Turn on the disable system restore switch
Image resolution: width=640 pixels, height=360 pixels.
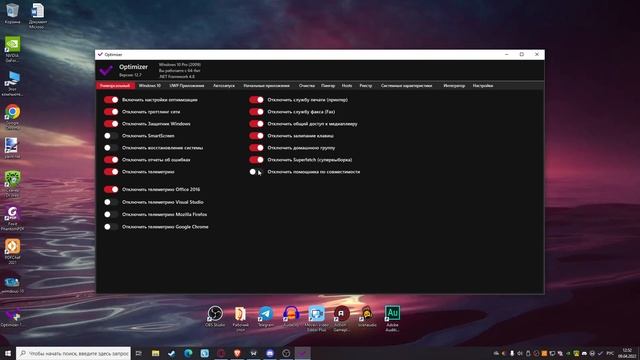pos(111,148)
